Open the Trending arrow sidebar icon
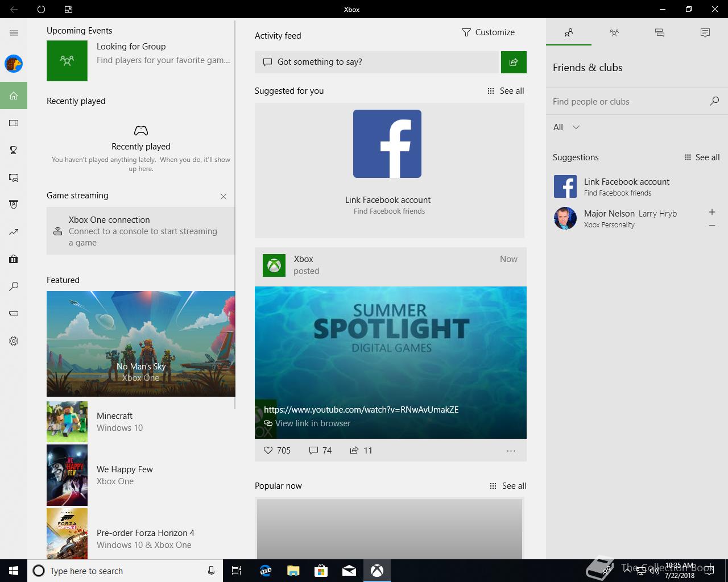728x582 pixels. pyautogui.click(x=14, y=232)
